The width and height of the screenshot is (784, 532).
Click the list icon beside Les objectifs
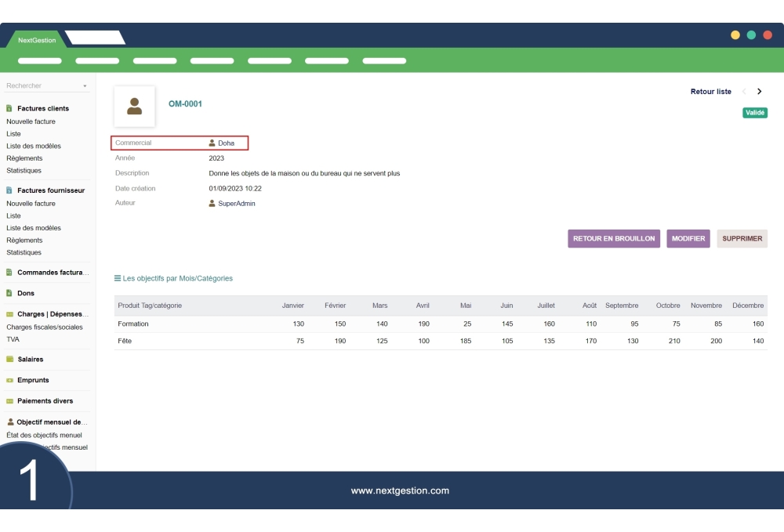pos(118,278)
